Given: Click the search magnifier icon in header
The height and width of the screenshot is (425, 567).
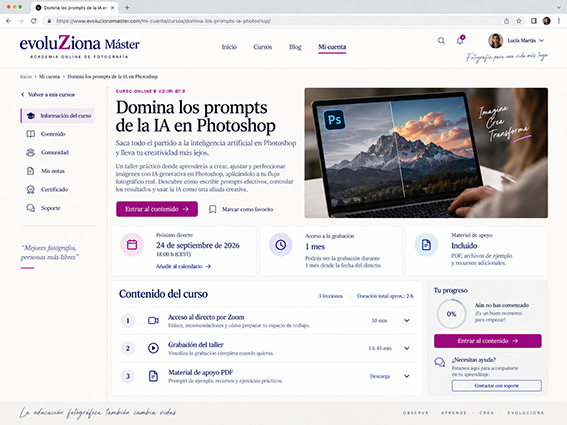Looking at the screenshot, I should pos(441,41).
